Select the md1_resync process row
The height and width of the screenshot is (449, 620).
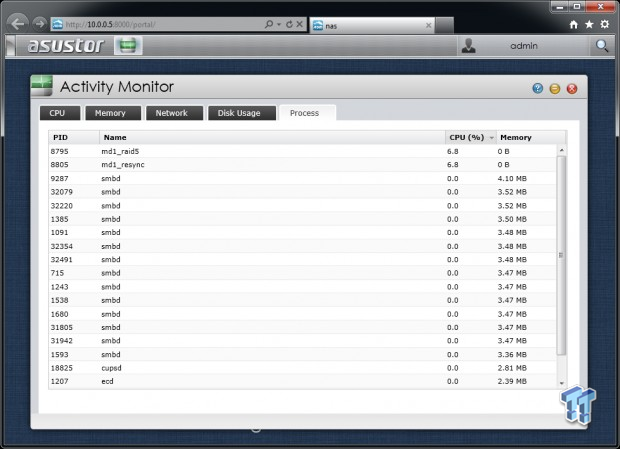tap(302, 164)
